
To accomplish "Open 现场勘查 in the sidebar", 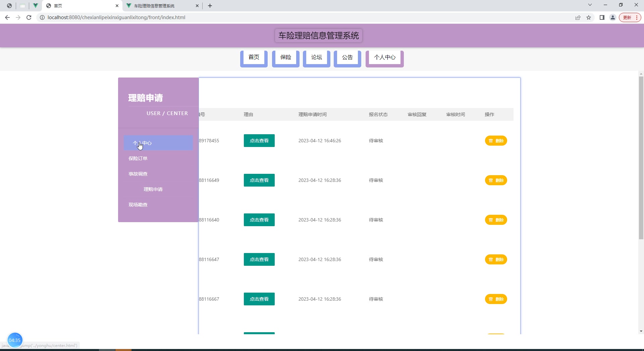I will pyautogui.click(x=138, y=205).
